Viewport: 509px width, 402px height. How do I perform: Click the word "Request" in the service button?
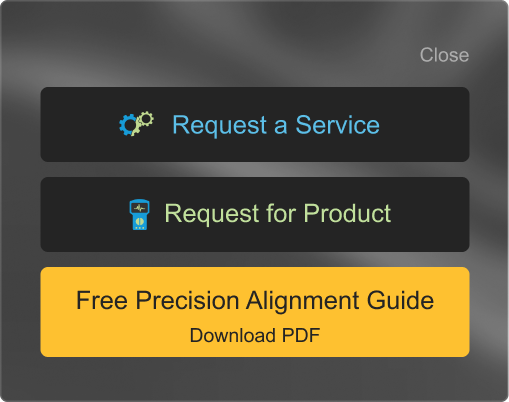coord(220,126)
